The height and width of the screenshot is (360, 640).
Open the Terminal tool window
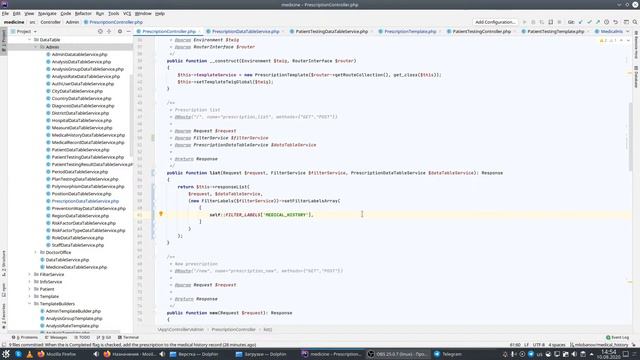(x=128, y=338)
